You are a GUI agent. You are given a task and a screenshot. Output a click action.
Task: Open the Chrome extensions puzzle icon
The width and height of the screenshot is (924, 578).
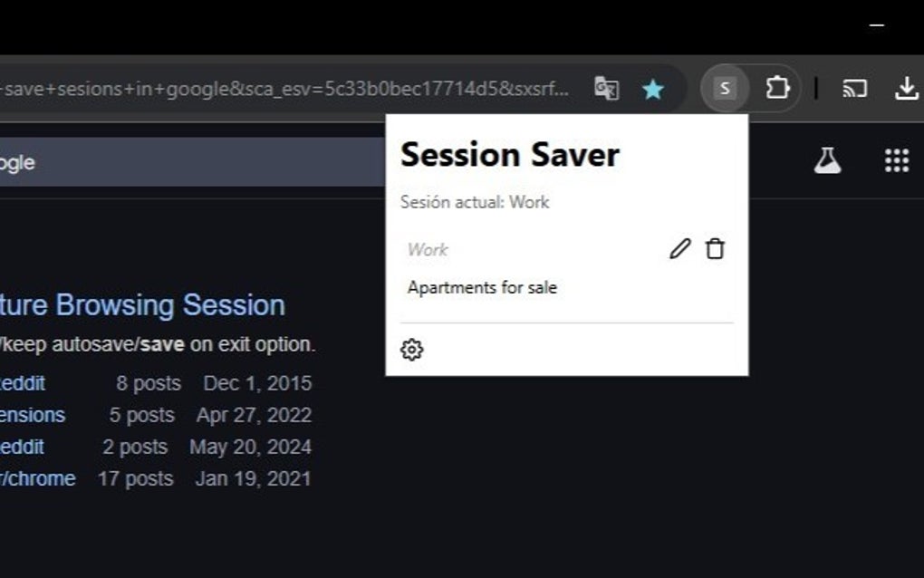pyautogui.click(x=777, y=88)
